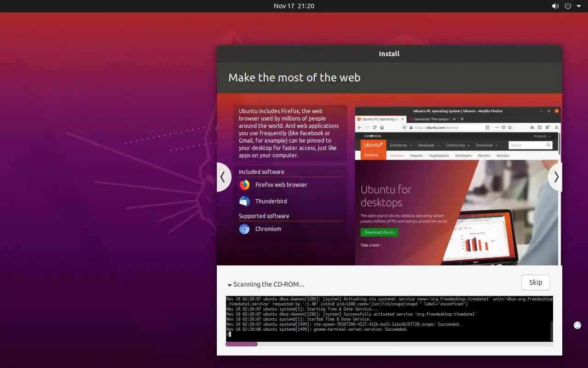Click the new tab plus icon in slide
588x368 pixels.
click(462, 119)
